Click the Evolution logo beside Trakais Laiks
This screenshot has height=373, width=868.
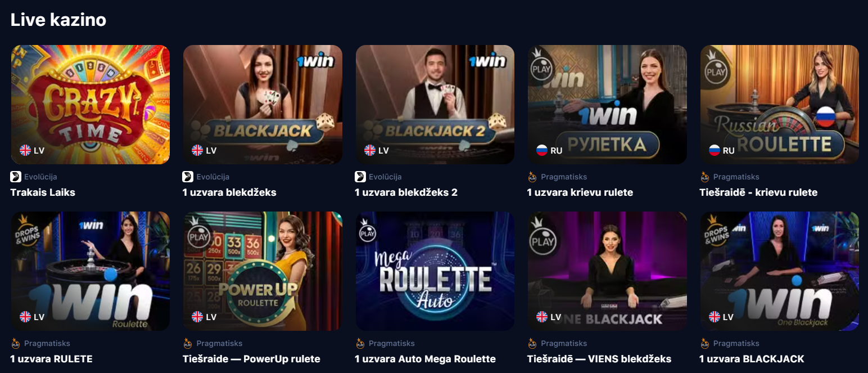coord(16,177)
